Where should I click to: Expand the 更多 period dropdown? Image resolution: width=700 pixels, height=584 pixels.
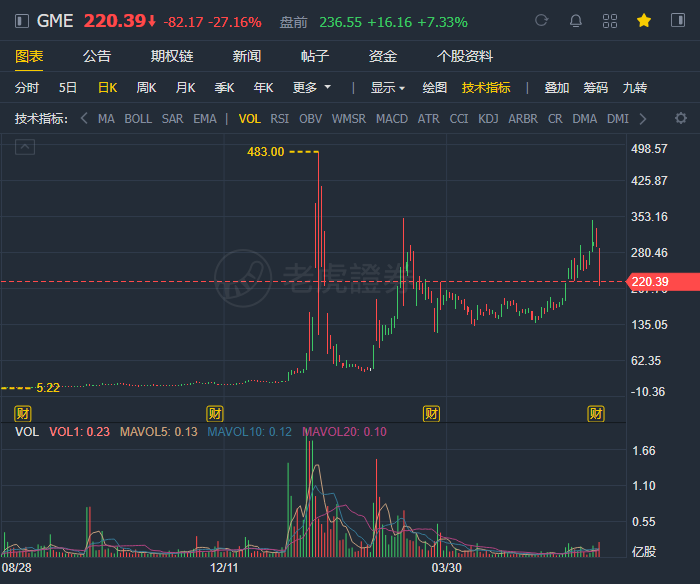pyautogui.click(x=312, y=88)
